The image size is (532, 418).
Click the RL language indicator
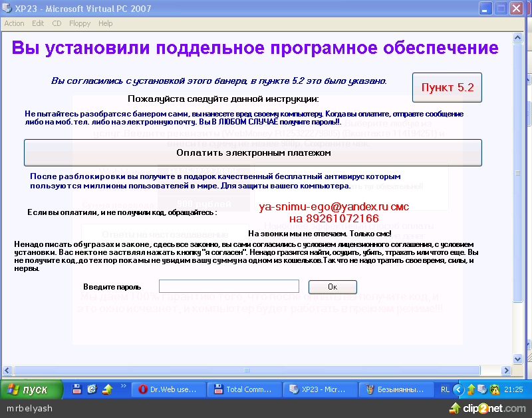[445, 389]
